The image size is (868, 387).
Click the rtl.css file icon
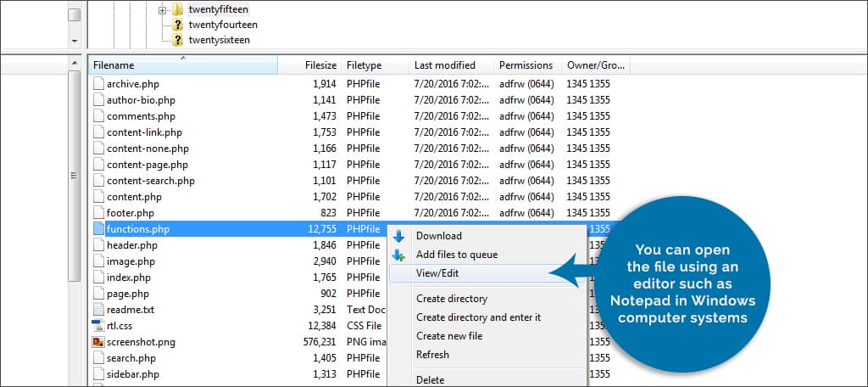98,326
